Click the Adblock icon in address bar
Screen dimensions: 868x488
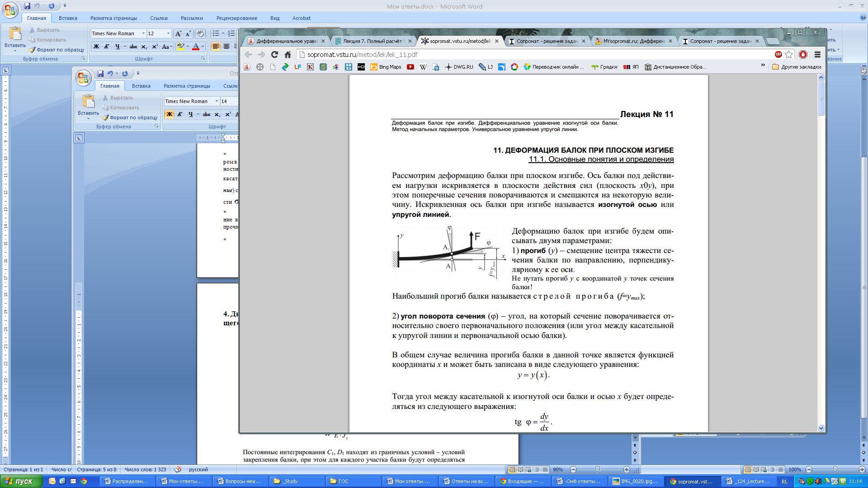(x=778, y=54)
